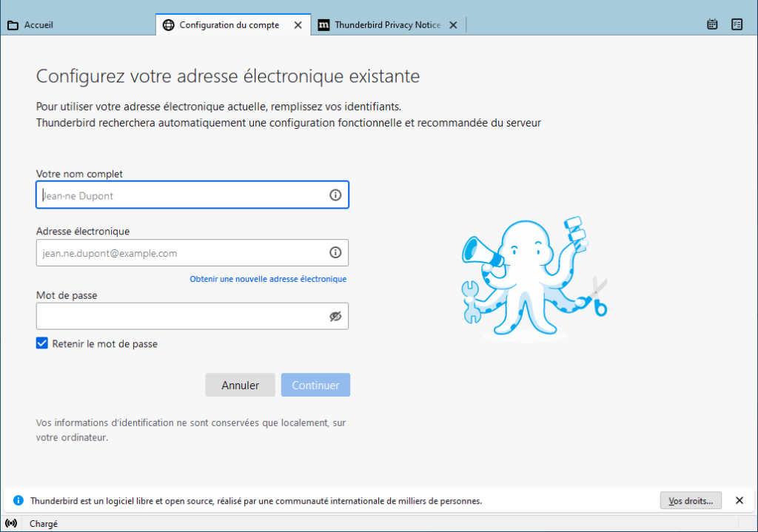Screen dimensions: 758x532
Task: Open the tasks icon in tab bar
Action: (737, 24)
